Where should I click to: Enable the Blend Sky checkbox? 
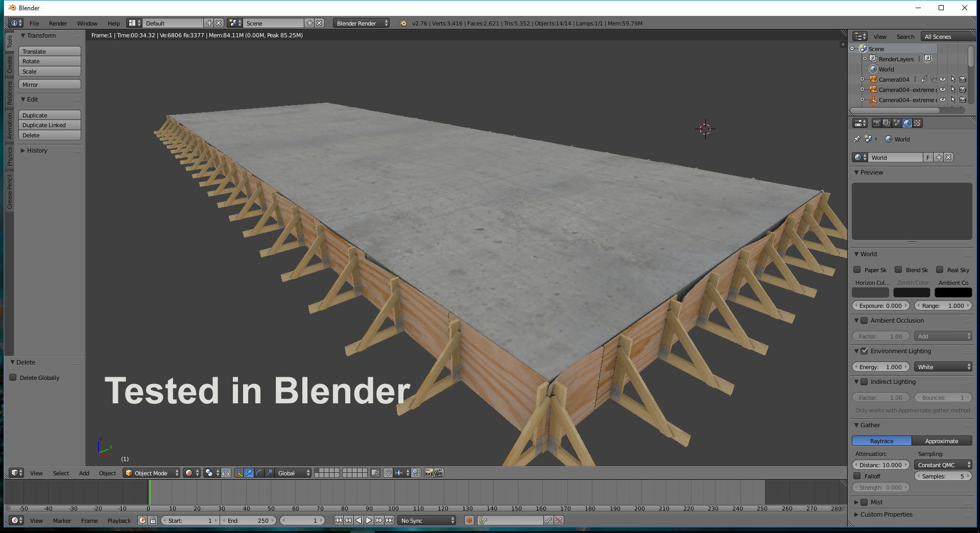click(x=898, y=270)
